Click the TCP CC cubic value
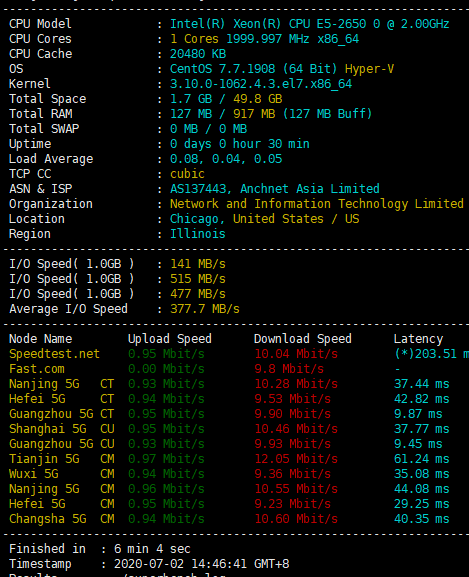The image size is (469, 577). click(187, 174)
